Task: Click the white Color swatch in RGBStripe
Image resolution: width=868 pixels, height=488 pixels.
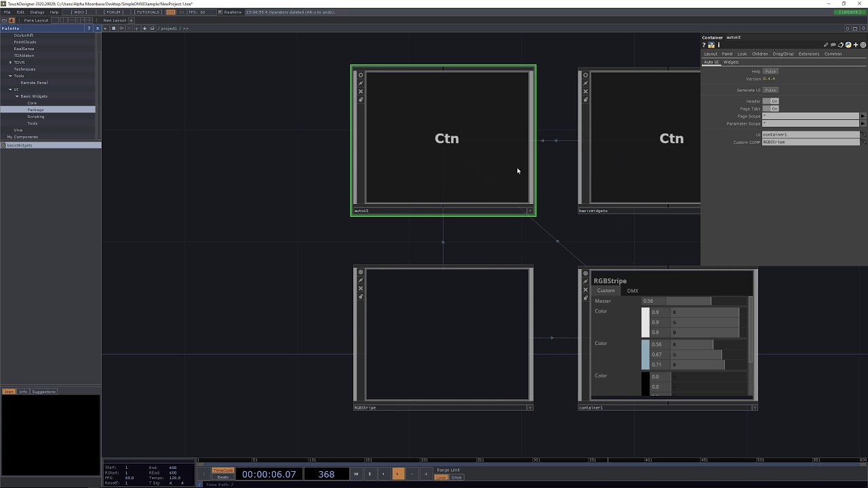Action: coord(646,323)
